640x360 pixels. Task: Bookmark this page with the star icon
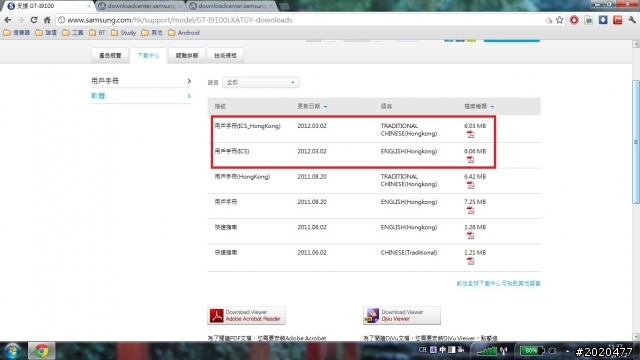click(560, 20)
